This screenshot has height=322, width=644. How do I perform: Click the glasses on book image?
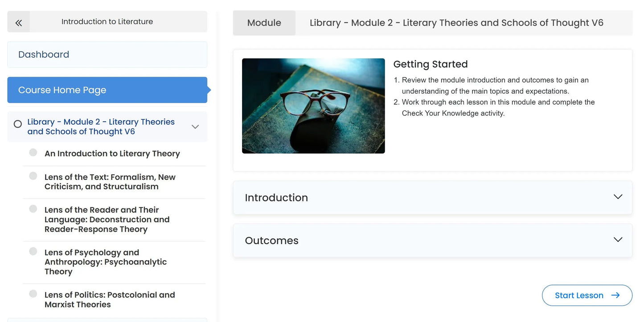click(313, 106)
